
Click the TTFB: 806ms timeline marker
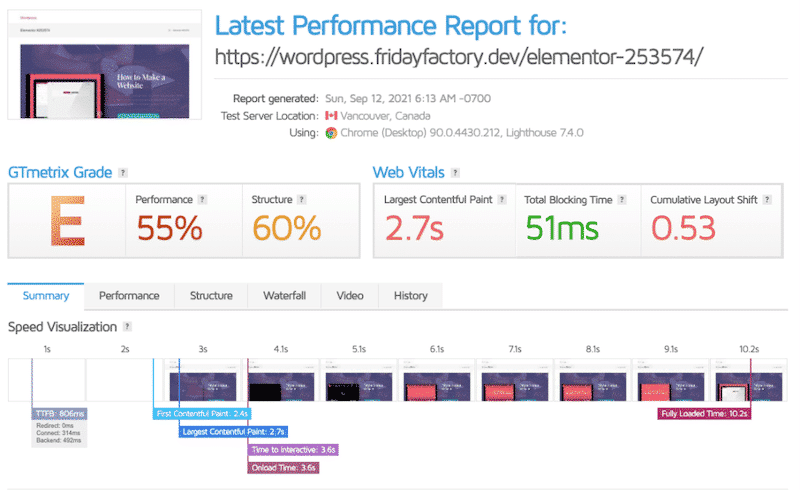click(x=59, y=413)
